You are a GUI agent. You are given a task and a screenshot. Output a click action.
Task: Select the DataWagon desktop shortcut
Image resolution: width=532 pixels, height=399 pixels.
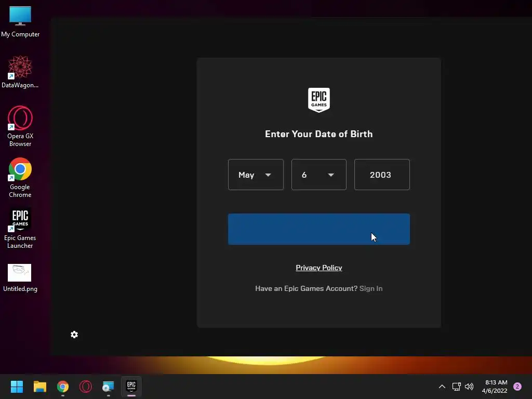tap(20, 72)
